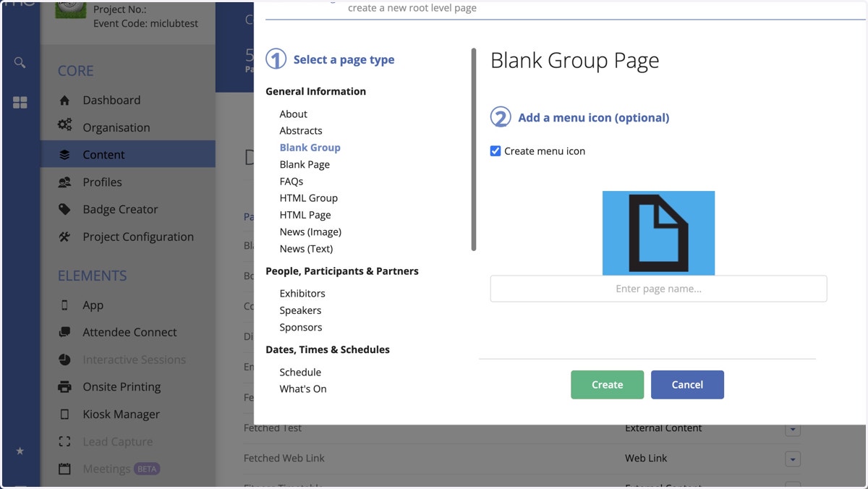The width and height of the screenshot is (868, 489).
Task: Click the page type list scrollbar
Action: pos(474,149)
